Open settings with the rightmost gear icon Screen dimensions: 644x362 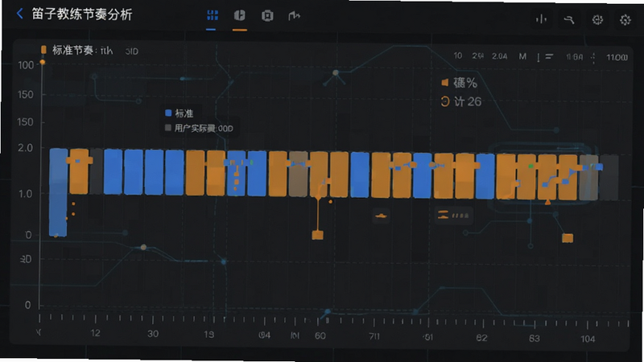(x=625, y=19)
